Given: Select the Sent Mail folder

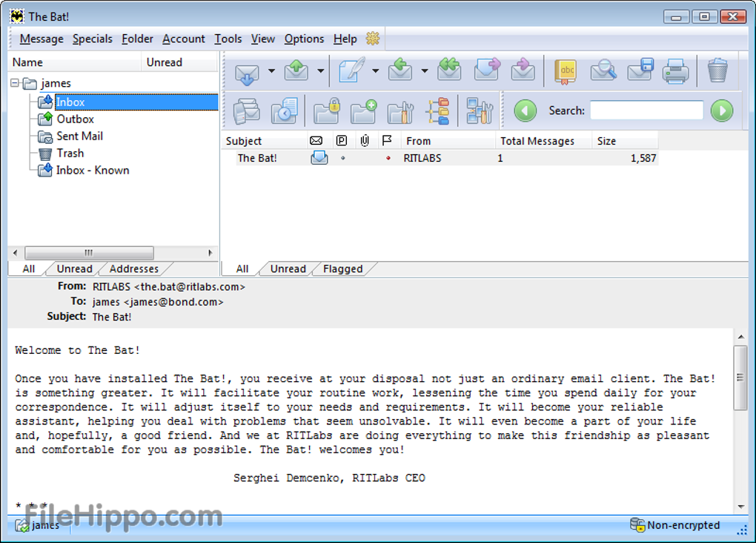Looking at the screenshot, I should tap(79, 136).
